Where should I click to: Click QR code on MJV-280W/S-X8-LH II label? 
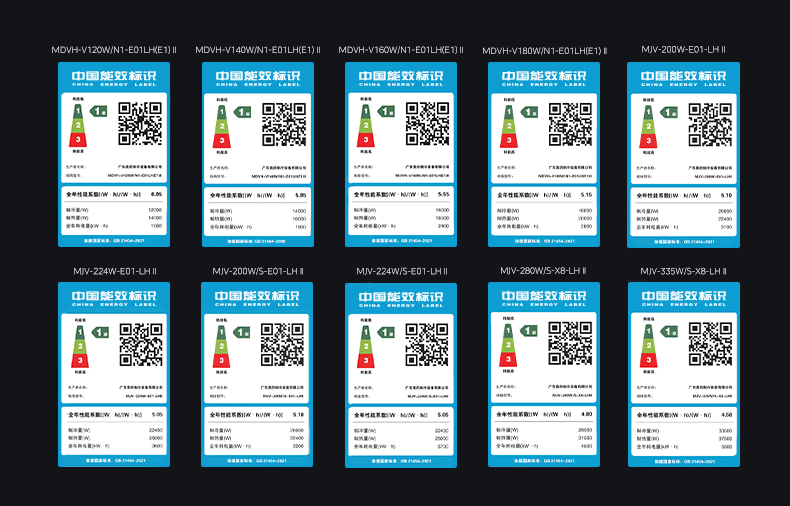pos(571,343)
